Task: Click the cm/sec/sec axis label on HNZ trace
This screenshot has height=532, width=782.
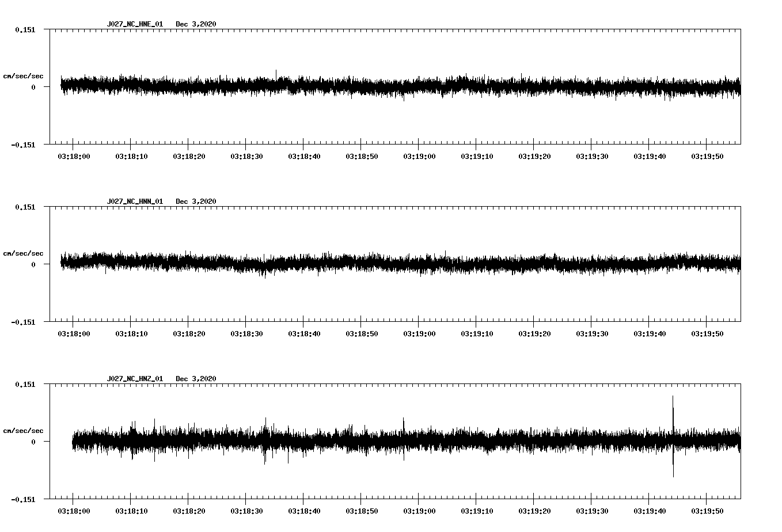Action: pos(24,430)
